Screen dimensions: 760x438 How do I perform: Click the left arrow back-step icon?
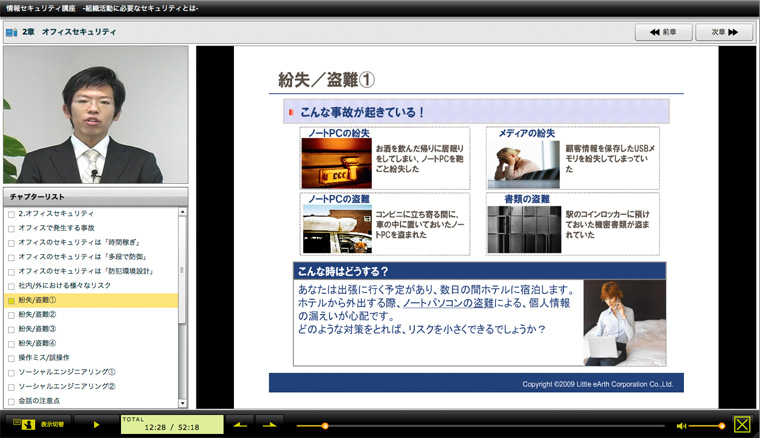(240, 424)
